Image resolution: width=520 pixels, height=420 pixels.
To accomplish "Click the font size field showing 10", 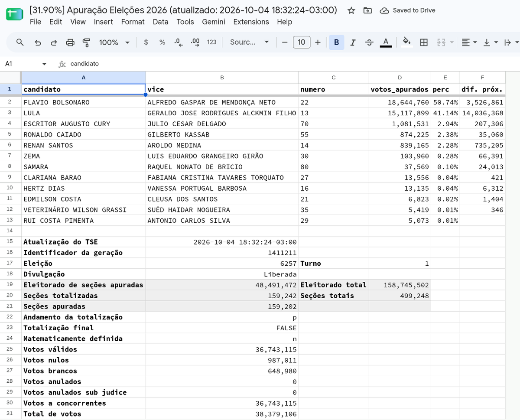I will [x=301, y=42].
